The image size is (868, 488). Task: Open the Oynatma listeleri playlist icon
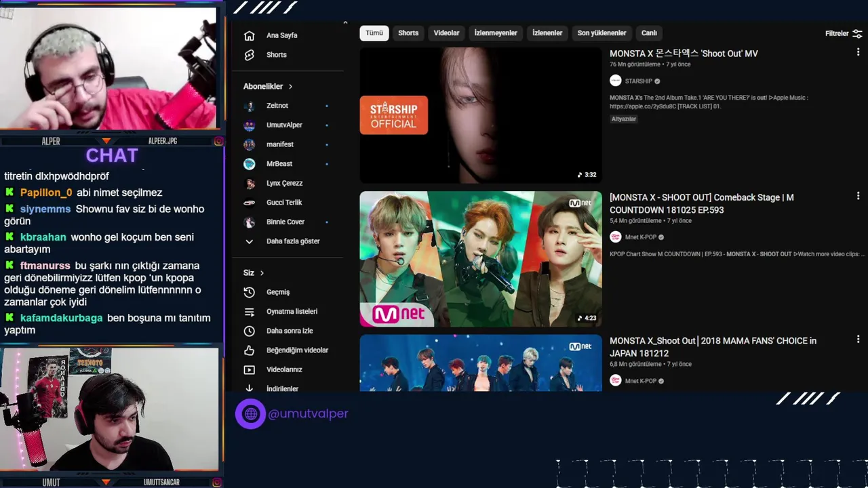pyautogui.click(x=249, y=312)
